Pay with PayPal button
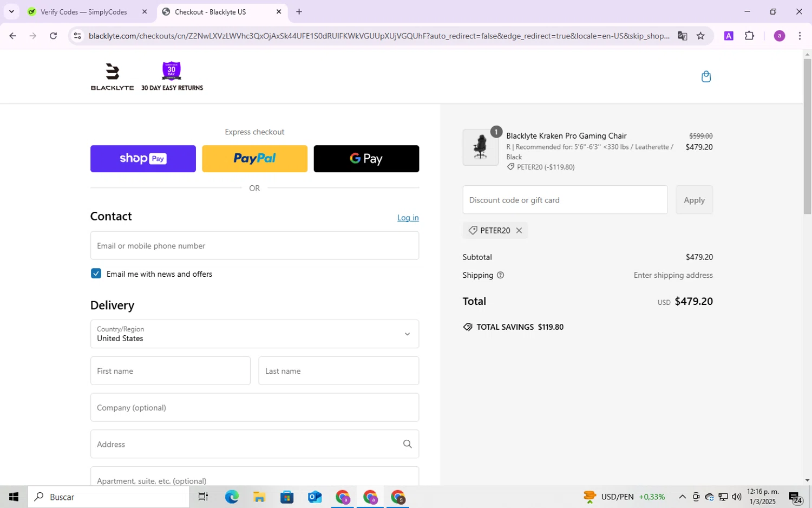812x508 pixels. (x=254, y=159)
